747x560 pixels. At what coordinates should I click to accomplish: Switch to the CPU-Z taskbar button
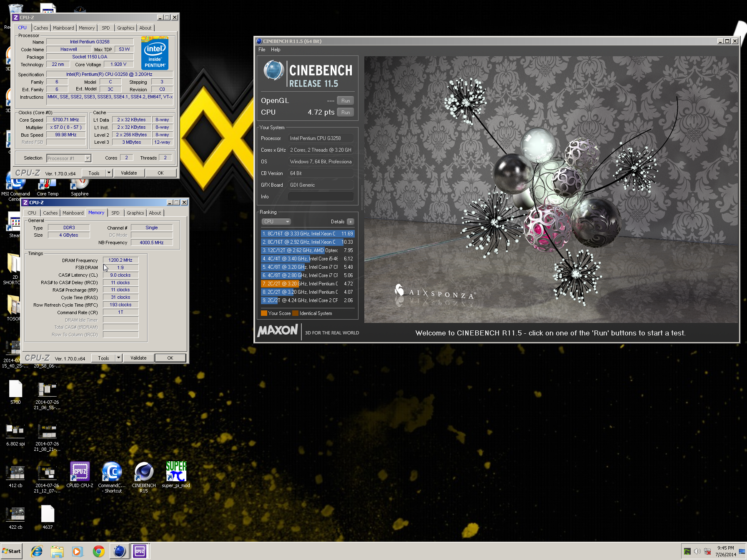pyautogui.click(x=140, y=551)
